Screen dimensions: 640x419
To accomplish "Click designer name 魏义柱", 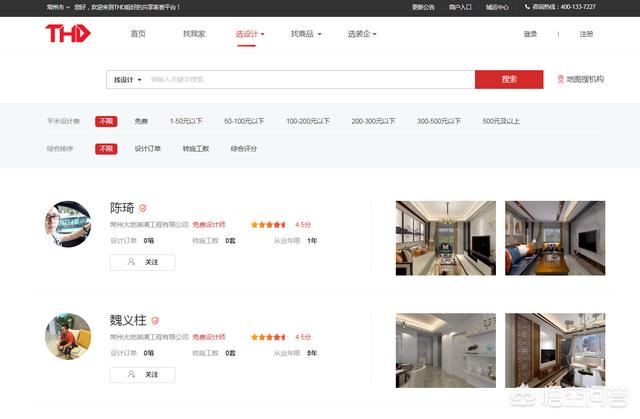I will tap(128, 320).
